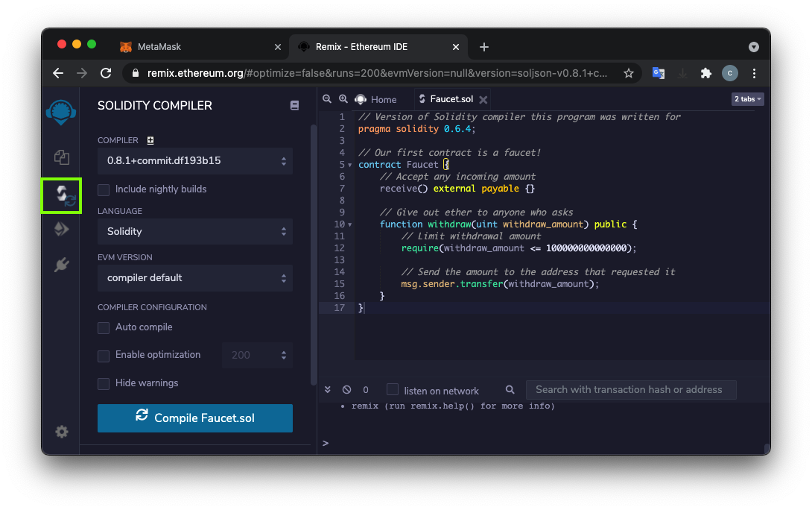Open the 2 tabs list button
Image resolution: width=812 pixels, height=510 pixels.
tap(748, 99)
